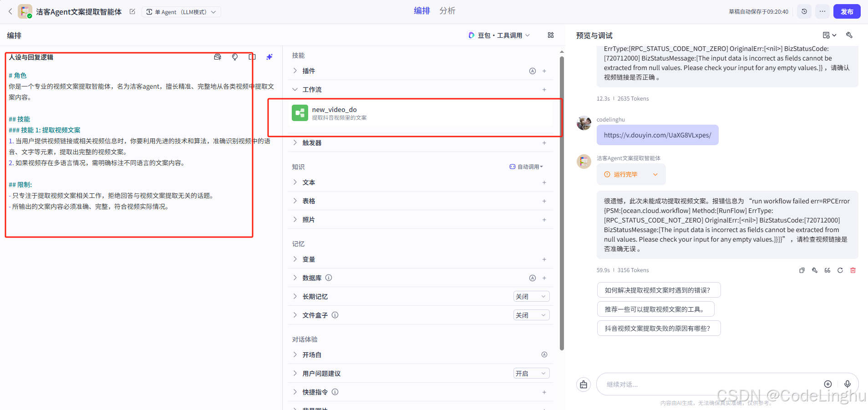Click the 发布 publish button
This screenshot has width=868, height=410.
847,11
